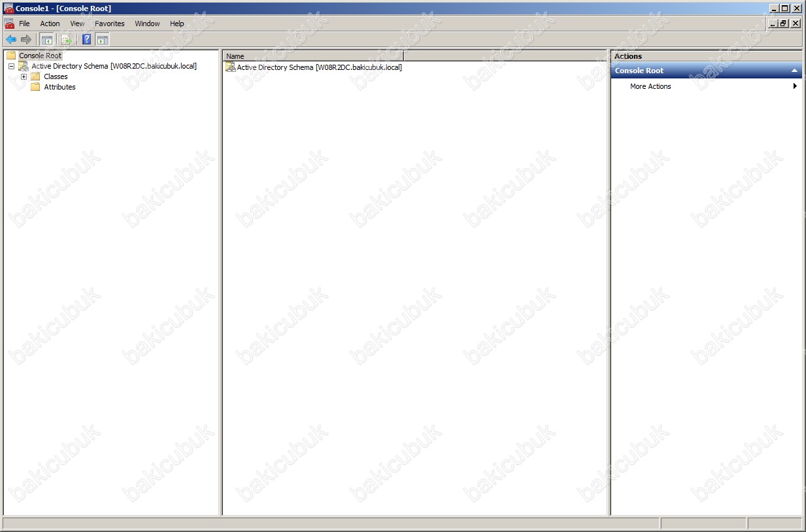The width and height of the screenshot is (806, 532).
Task: Collapse the Console Root actions section arrow
Action: [794, 71]
